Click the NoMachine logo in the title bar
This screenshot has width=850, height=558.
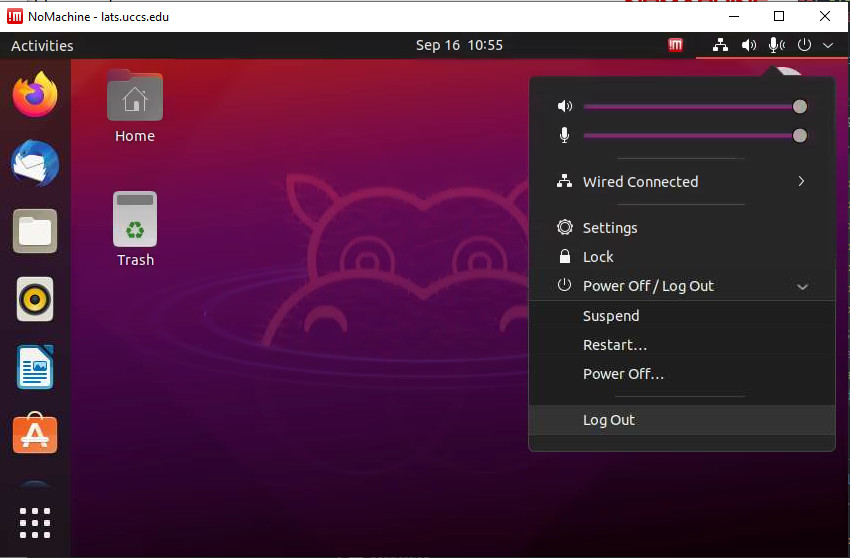click(x=15, y=16)
